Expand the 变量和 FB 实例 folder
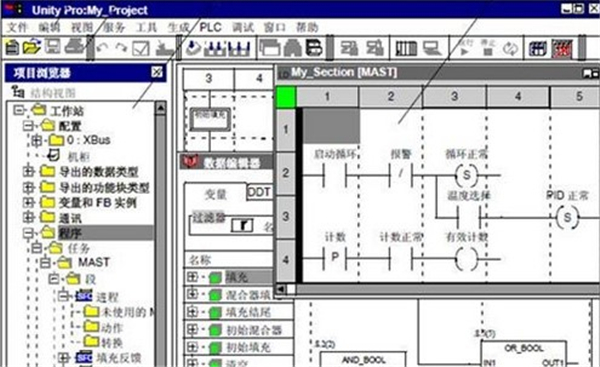 point(28,202)
